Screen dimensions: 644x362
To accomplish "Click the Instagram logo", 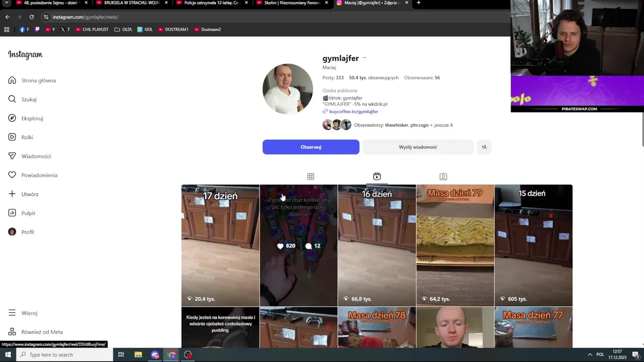I will 25,55.
